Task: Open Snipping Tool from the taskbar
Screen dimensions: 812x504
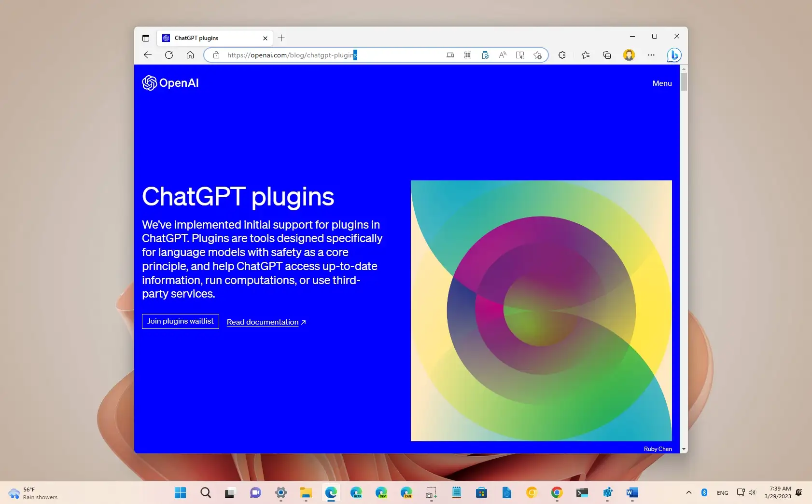Action: click(431, 492)
